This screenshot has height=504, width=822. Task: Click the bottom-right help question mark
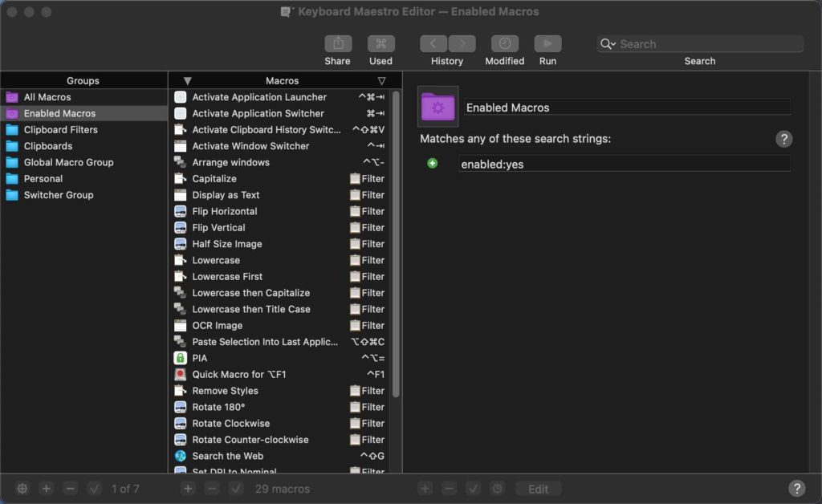[797, 488]
